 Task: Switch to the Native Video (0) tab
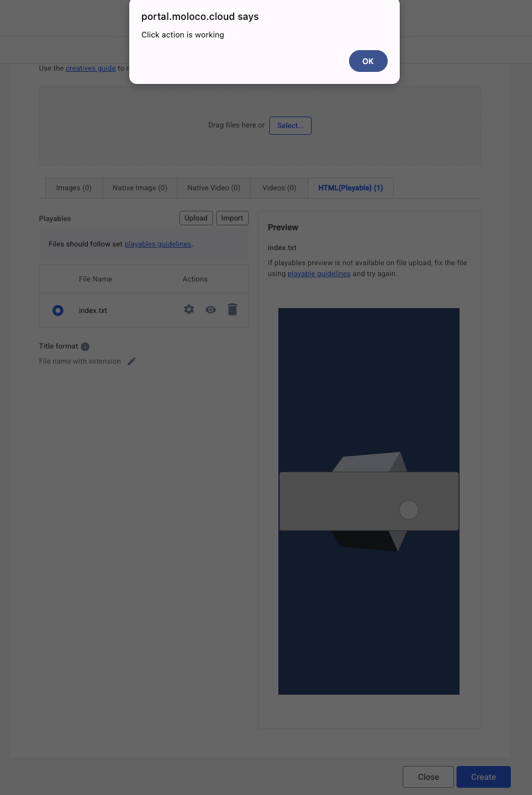(214, 188)
